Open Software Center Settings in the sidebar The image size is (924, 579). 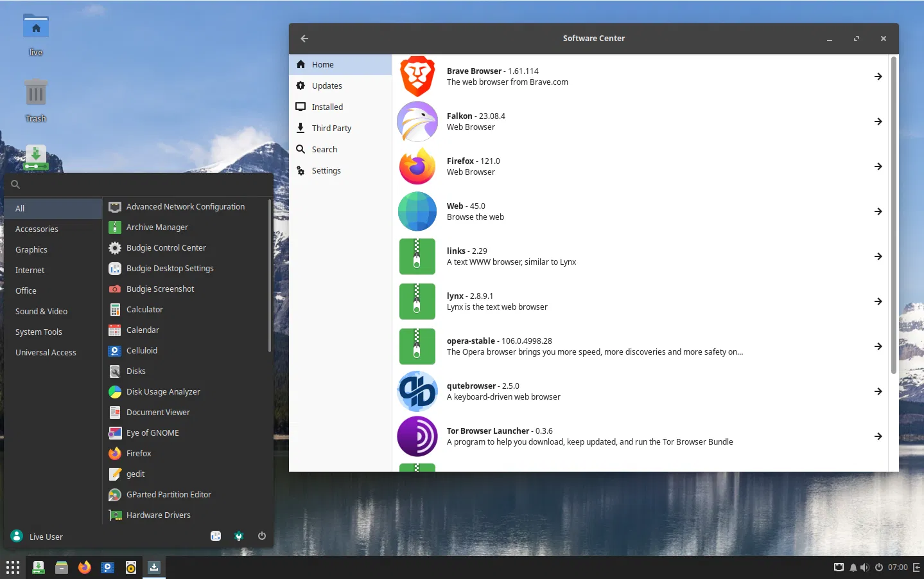[340, 170]
